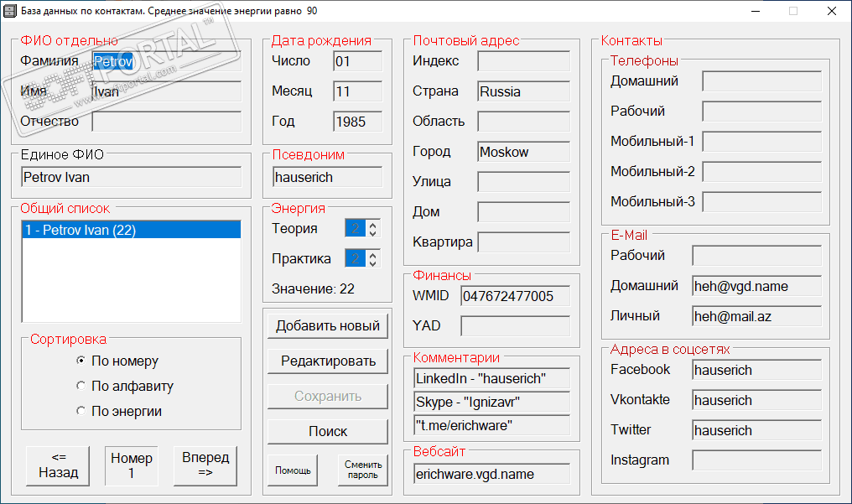
Task: Open help via 'Помощь' button
Action: tap(293, 470)
